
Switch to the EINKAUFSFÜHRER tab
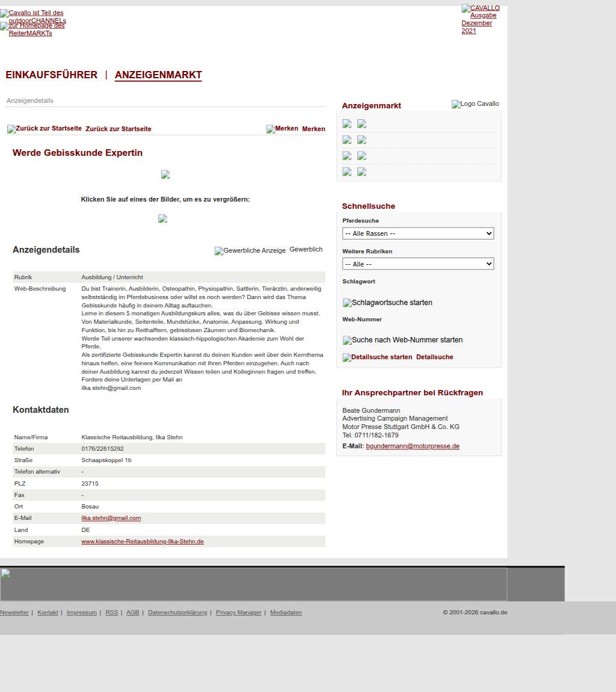pyautogui.click(x=51, y=75)
